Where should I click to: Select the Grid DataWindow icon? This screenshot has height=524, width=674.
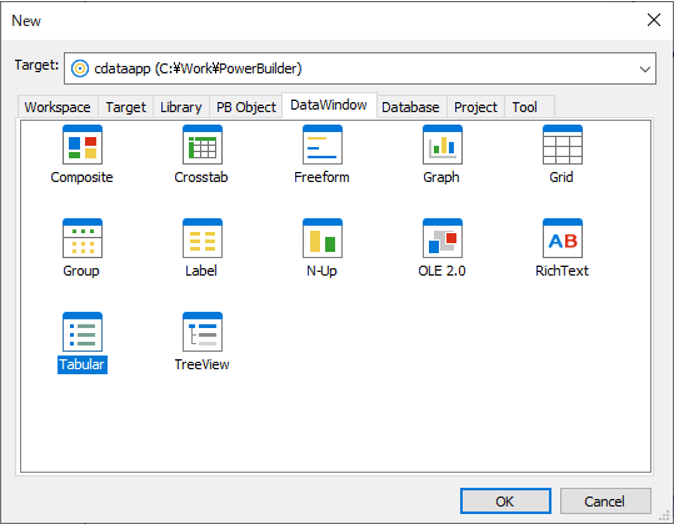(x=562, y=146)
